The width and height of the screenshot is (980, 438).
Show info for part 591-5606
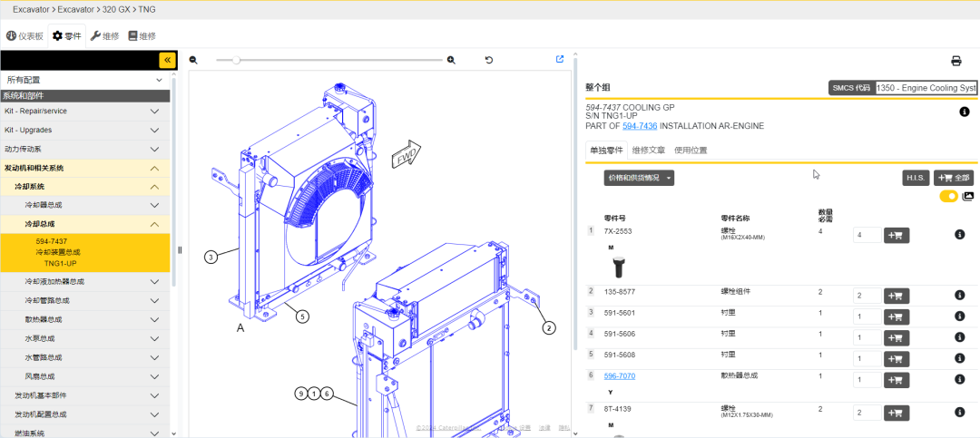(x=959, y=337)
